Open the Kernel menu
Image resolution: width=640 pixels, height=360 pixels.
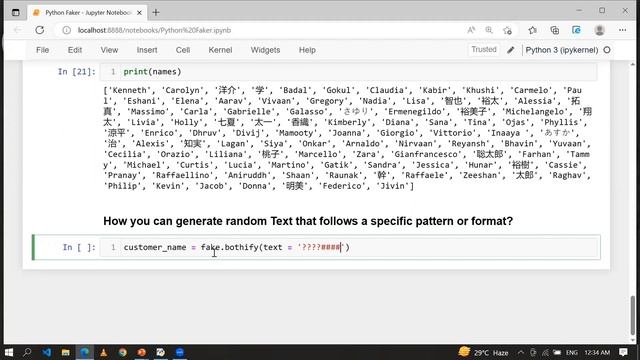point(220,50)
